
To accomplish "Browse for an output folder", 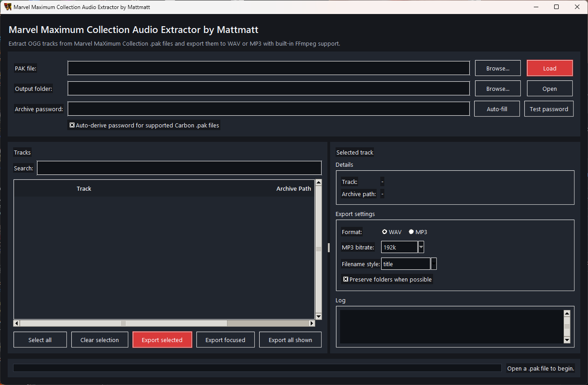I will pos(498,88).
